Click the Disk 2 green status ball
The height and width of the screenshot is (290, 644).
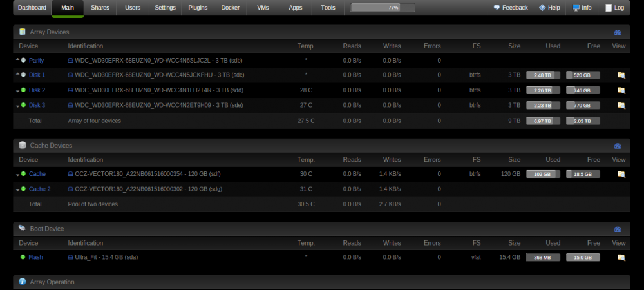[23, 90]
